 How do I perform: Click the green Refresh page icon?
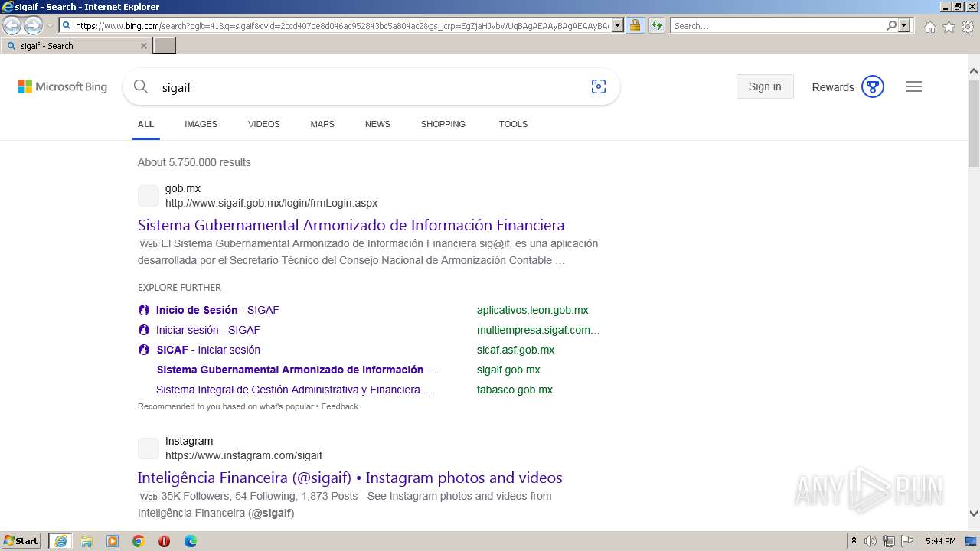tap(657, 25)
